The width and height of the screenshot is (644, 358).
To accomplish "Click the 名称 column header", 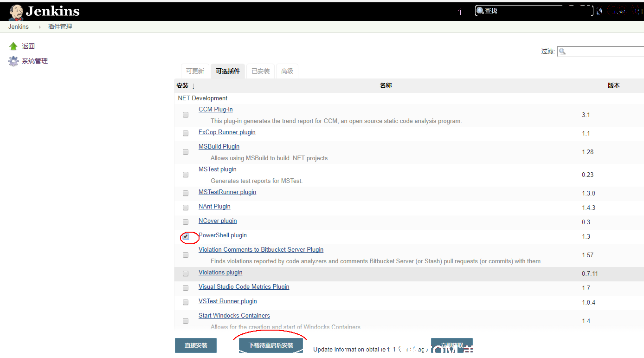I will 386,86.
